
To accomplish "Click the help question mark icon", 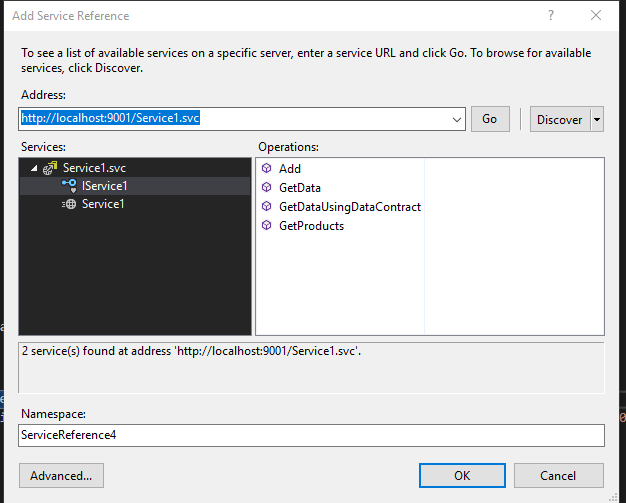I will click(551, 15).
